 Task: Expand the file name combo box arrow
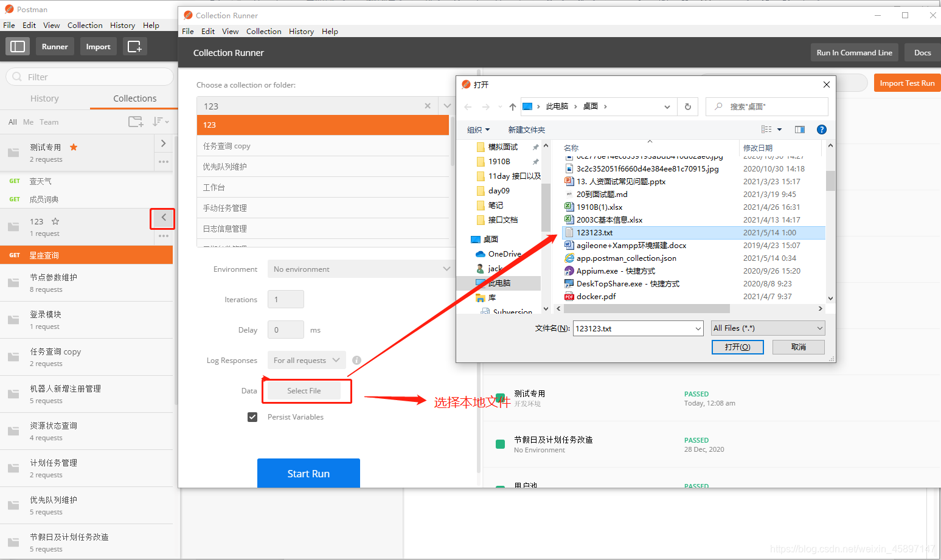pos(698,328)
